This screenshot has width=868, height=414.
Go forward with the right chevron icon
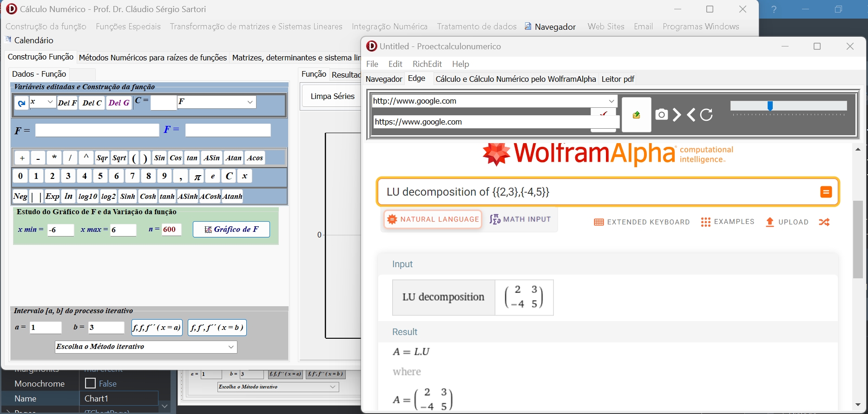677,115
